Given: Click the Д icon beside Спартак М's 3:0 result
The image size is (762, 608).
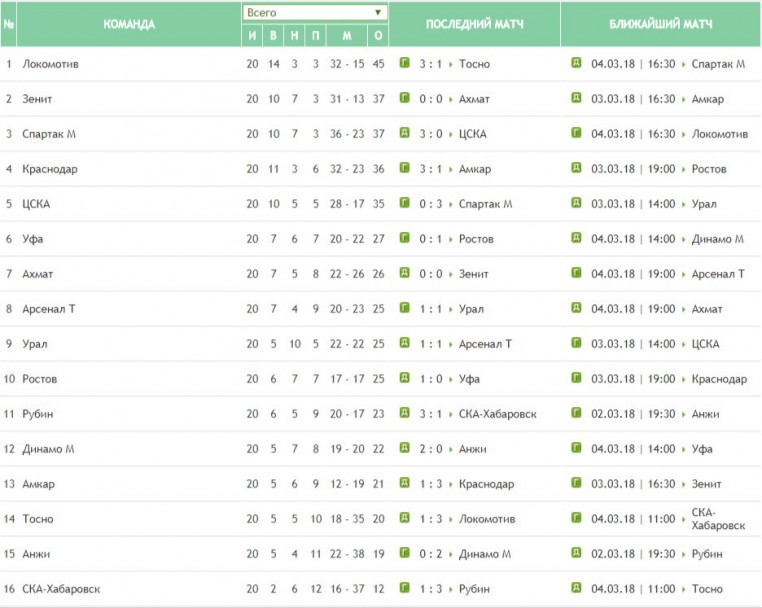Looking at the screenshot, I should [x=404, y=133].
